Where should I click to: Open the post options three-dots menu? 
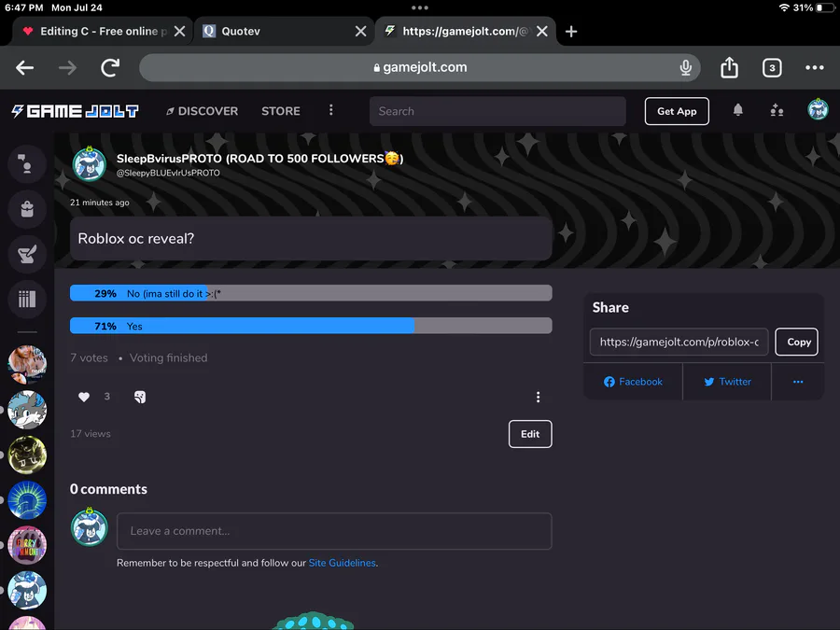click(x=538, y=397)
